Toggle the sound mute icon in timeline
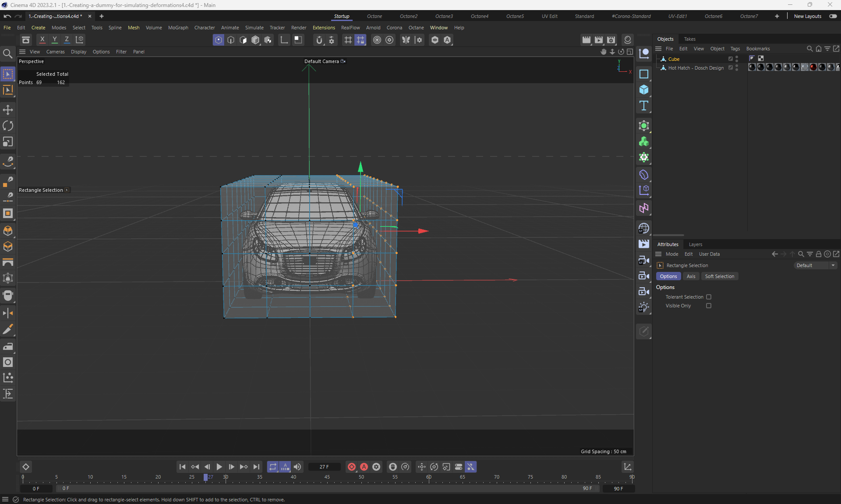 click(x=297, y=467)
